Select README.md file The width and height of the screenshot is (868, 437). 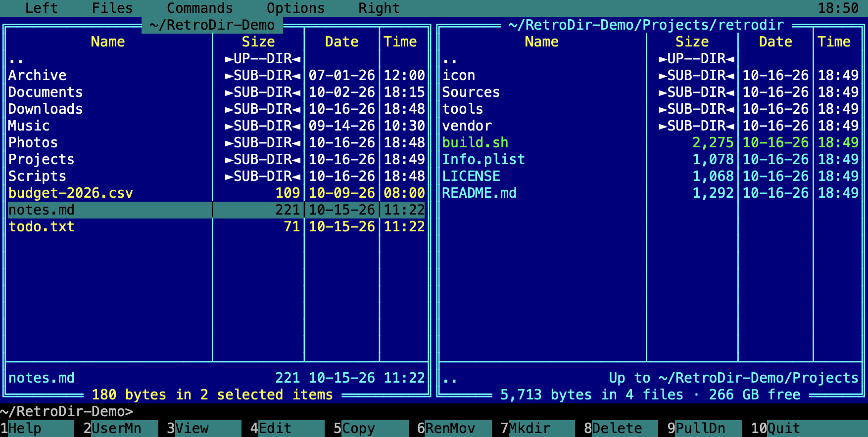tap(650, 193)
